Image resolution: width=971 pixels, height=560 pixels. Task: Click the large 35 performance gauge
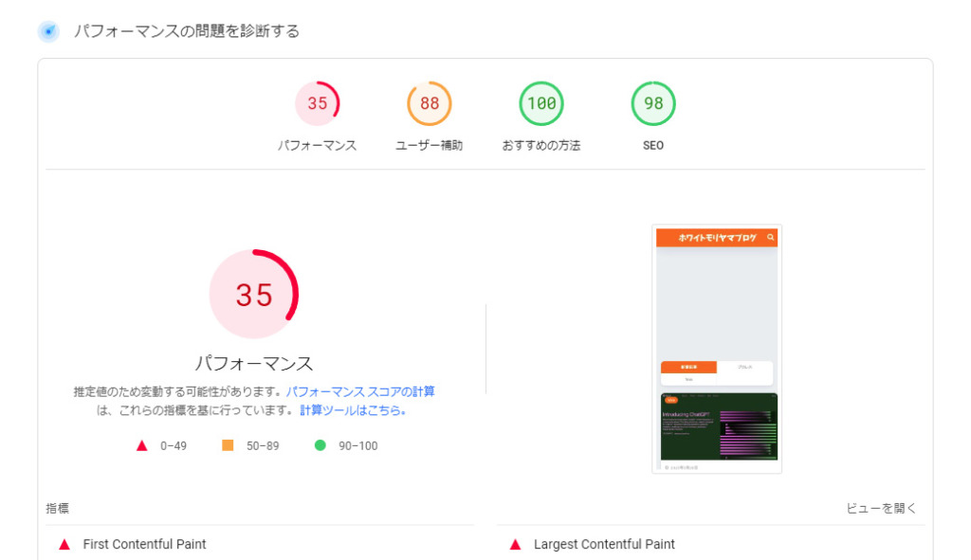[254, 295]
